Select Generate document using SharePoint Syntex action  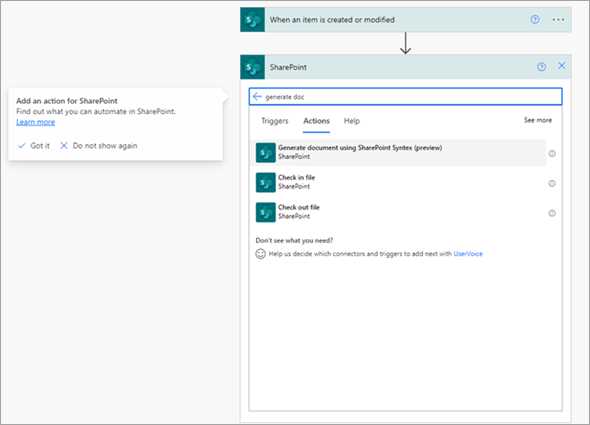pos(400,152)
